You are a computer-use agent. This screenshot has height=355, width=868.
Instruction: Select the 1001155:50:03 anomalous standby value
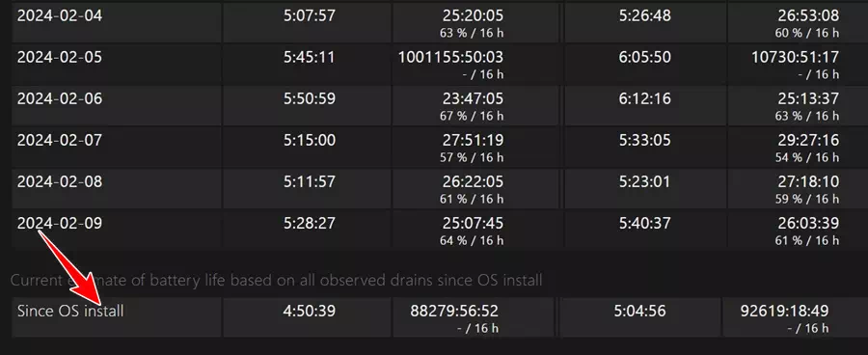[x=450, y=57]
